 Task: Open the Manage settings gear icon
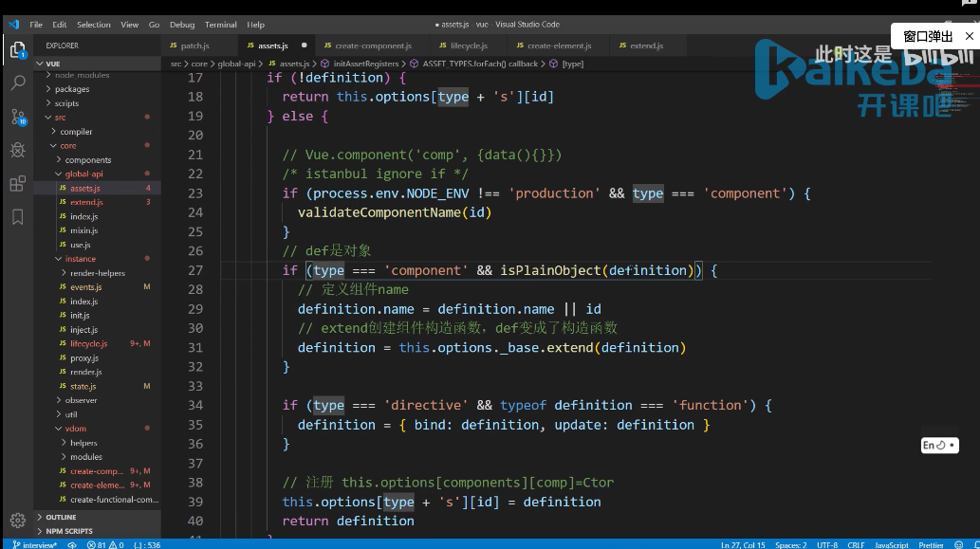[17, 520]
